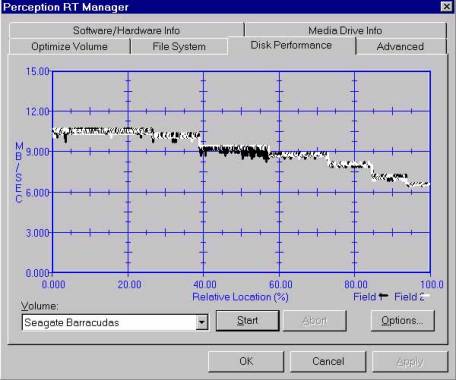
Task: Click the Disk Performance tab
Action: click(291, 45)
